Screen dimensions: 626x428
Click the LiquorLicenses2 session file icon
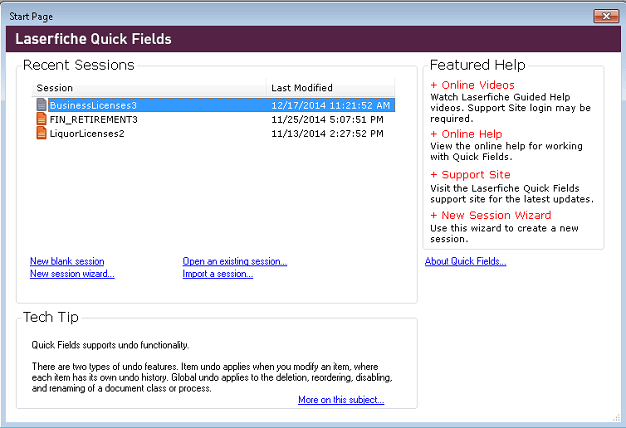point(42,133)
